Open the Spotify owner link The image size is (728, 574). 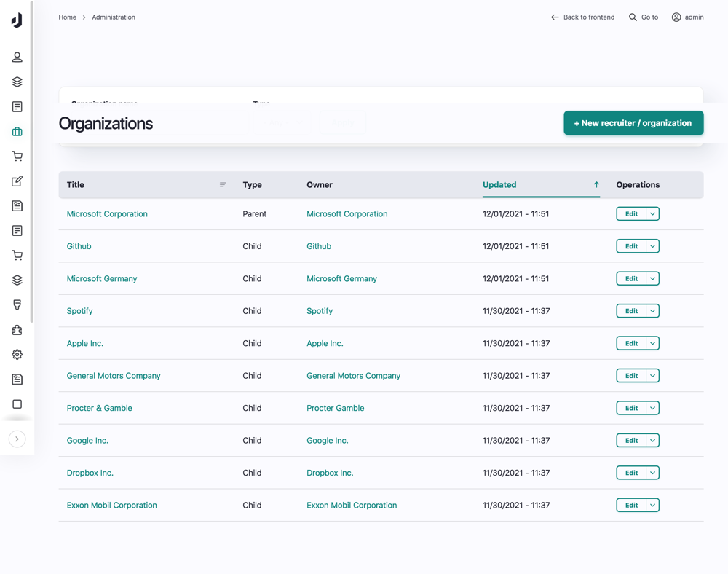click(320, 311)
